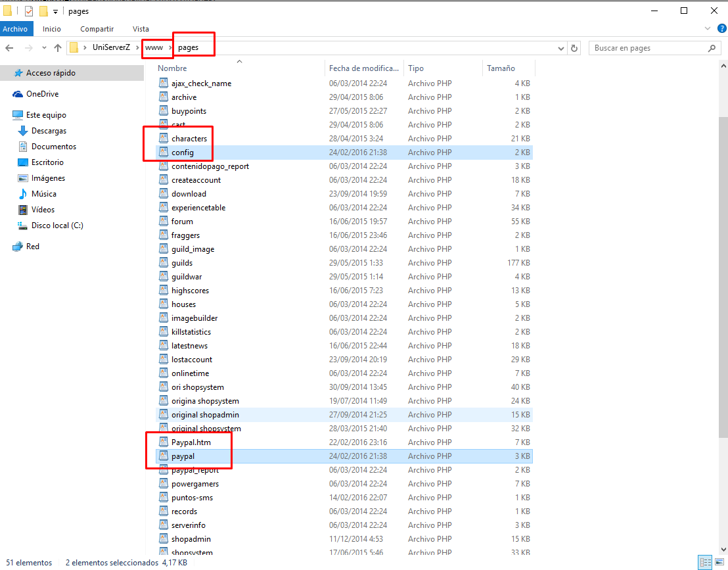The height and width of the screenshot is (570, 728).
Task: Click the search magnifier icon
Action: tap(712, 48)
